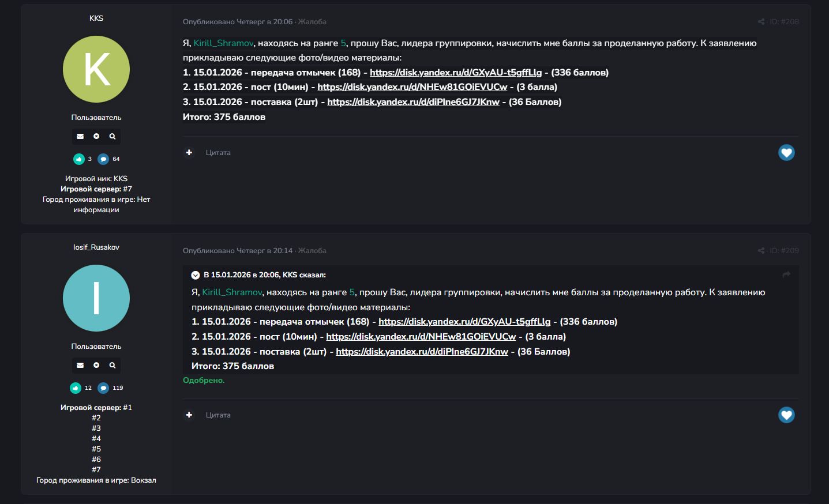Click the speech bubble posts icon under Iosif_Rusakov
829x504 pixels.
point(103,388)
